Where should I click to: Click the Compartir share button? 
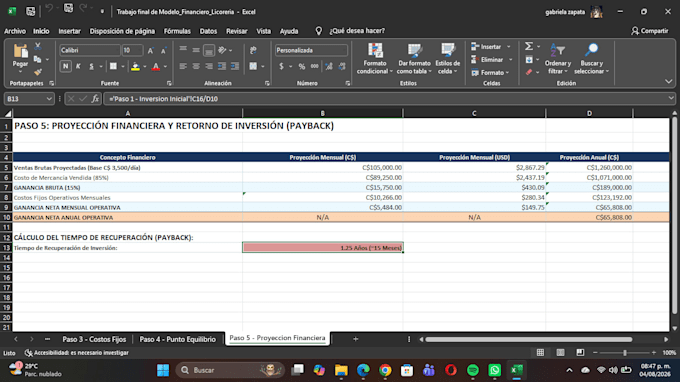click(650, 31)
